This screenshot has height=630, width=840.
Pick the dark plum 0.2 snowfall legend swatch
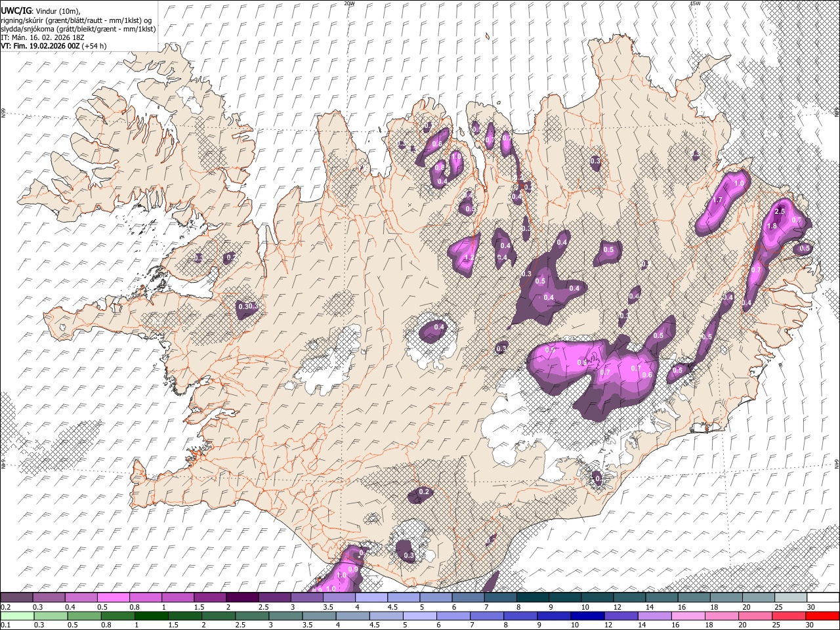pos(16,598)
